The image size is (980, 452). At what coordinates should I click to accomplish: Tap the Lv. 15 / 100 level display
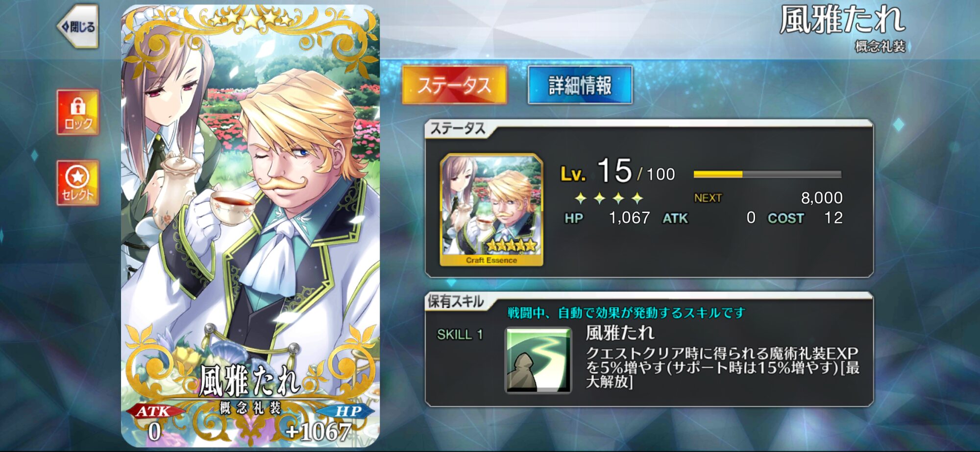617,171
